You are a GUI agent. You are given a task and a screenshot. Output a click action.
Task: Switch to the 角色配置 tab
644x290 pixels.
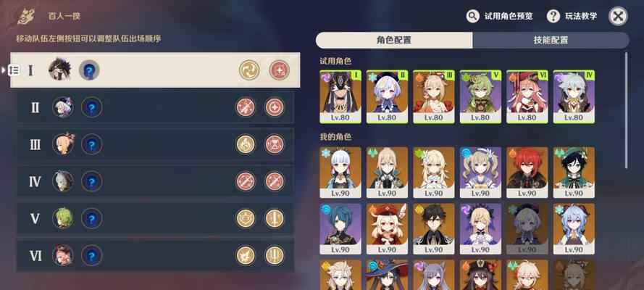(x=394, y=41)
